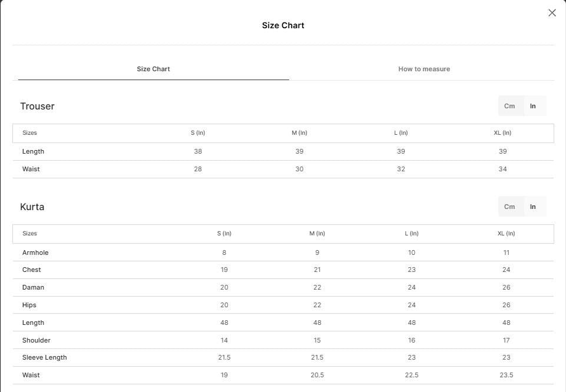Click the M (In) column header in Trouser table
The image size is (566, 392).
(x=300, y=132)
